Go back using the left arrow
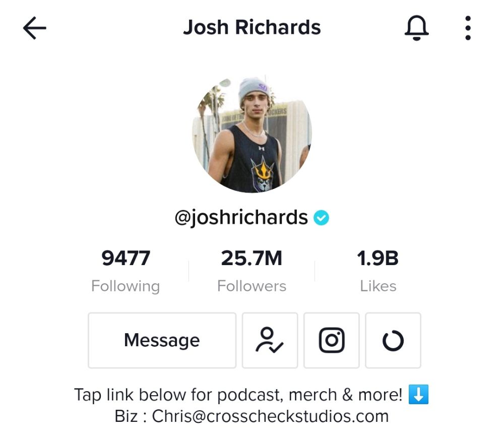The height and width of the screenshot is (439, 504). [x=35, y=28]
